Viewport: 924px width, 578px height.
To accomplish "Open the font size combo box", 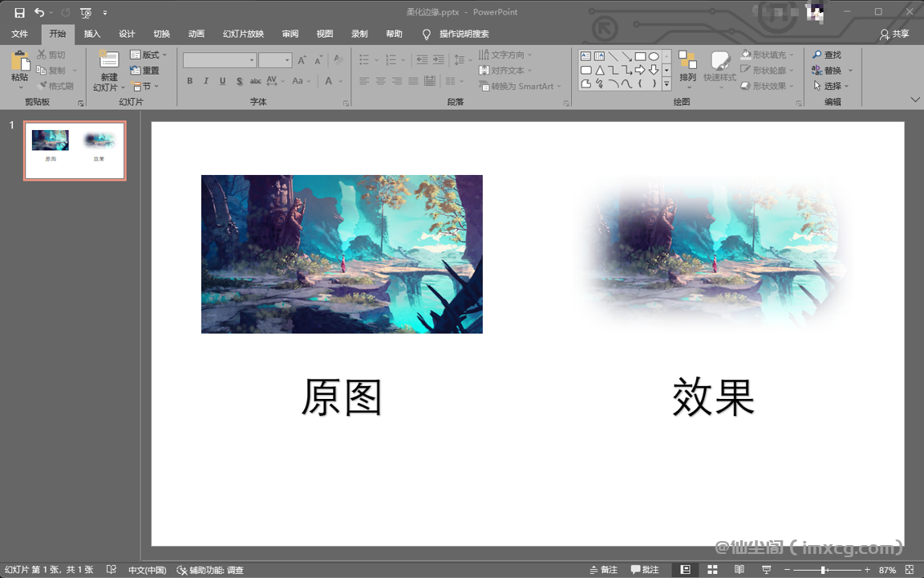I will pyautogui.click(x=275, y=60).
